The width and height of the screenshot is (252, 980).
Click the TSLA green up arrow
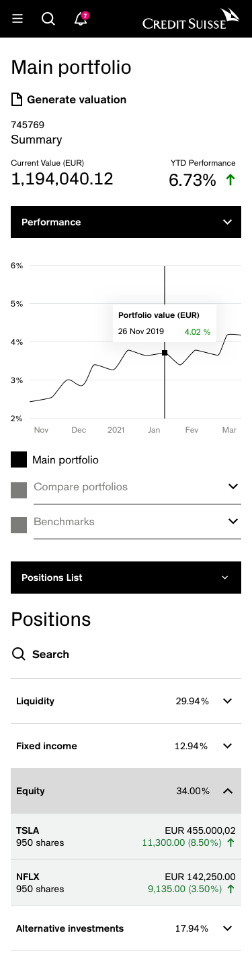(x=231, y=842)
